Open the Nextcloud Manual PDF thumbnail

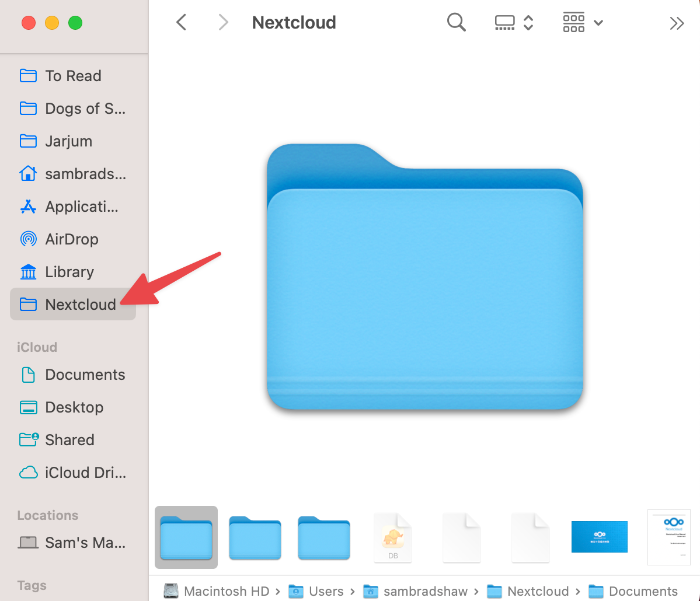668,537
